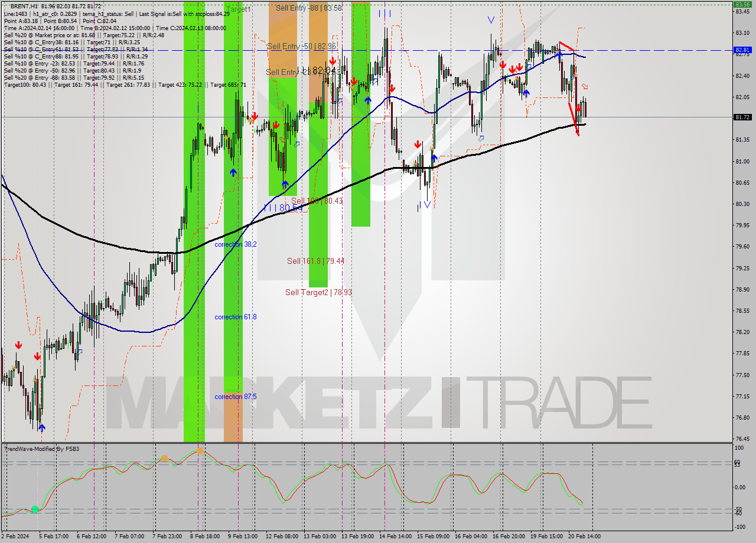756x543 pixels.
Task: Click the '15 Feb 09:00' time label
Action: point(433,537)
